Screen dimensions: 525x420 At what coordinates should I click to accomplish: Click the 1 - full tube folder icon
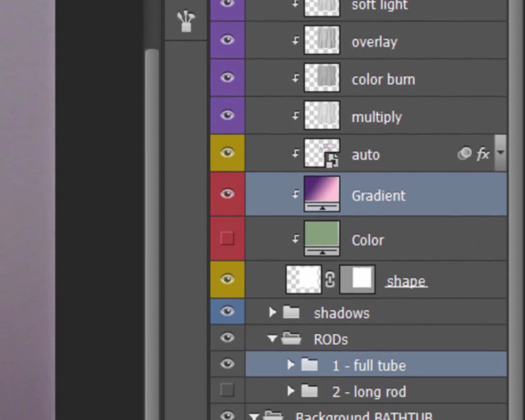310,364
